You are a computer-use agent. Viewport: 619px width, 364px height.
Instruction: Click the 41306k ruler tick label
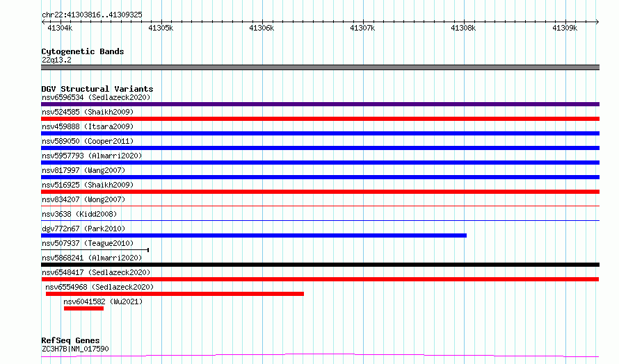tap(262, 28)
